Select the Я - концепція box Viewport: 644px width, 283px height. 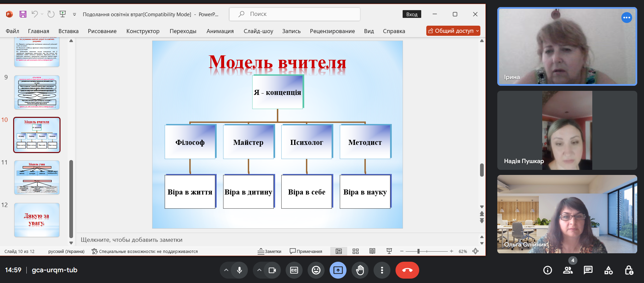tap(278, 92)
